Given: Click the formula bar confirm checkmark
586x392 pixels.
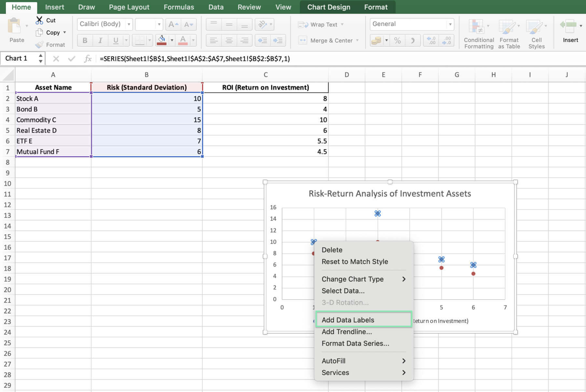Looking at the screenshot, I should tap(72, 59).
